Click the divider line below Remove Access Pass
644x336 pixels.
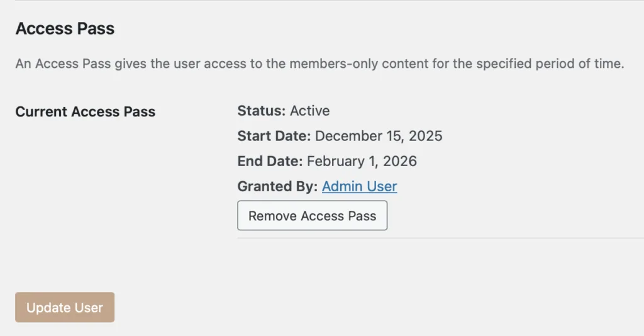pyautogui.click(x=440, y=238)
